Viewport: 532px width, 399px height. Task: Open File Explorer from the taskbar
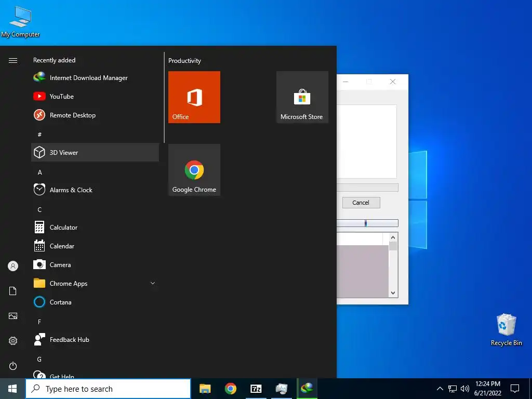click(205, 389)
